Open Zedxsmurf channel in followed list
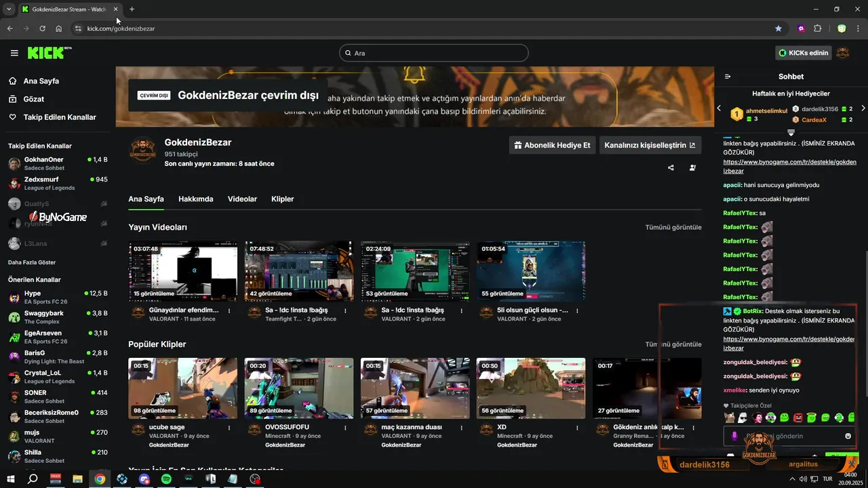Screen dimensions: 868x488 pos(58,183)
